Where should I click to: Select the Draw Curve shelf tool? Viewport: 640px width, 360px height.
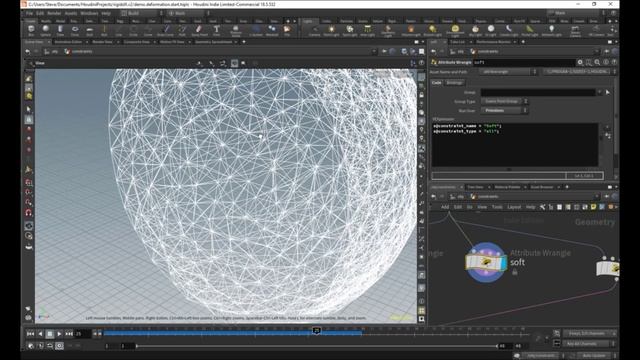pyautogui.click(x=166, y=30)
